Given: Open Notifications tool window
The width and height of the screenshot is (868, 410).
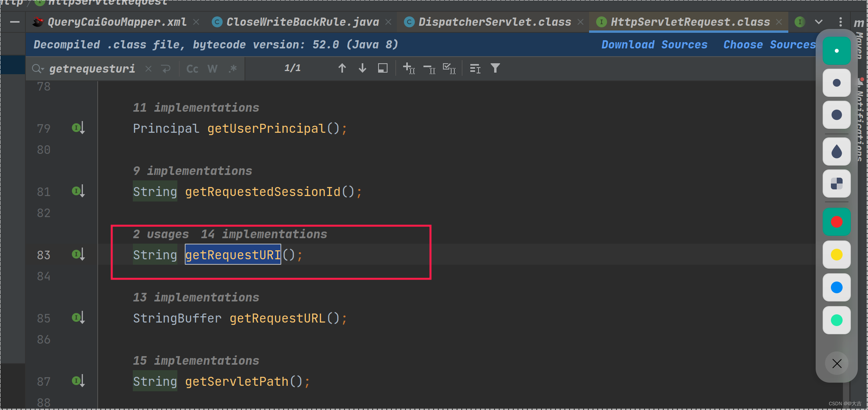Looking at the screenshot, I should [860, 120].
